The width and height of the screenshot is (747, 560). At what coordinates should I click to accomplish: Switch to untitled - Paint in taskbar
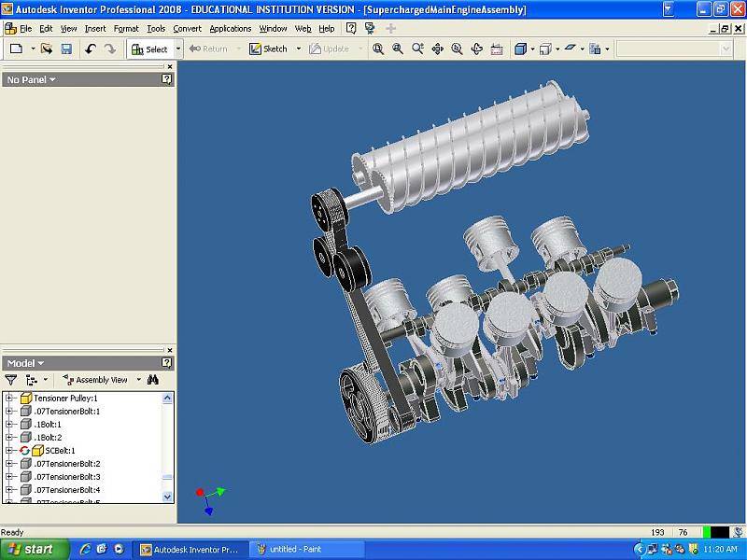(x=309, y=549)
